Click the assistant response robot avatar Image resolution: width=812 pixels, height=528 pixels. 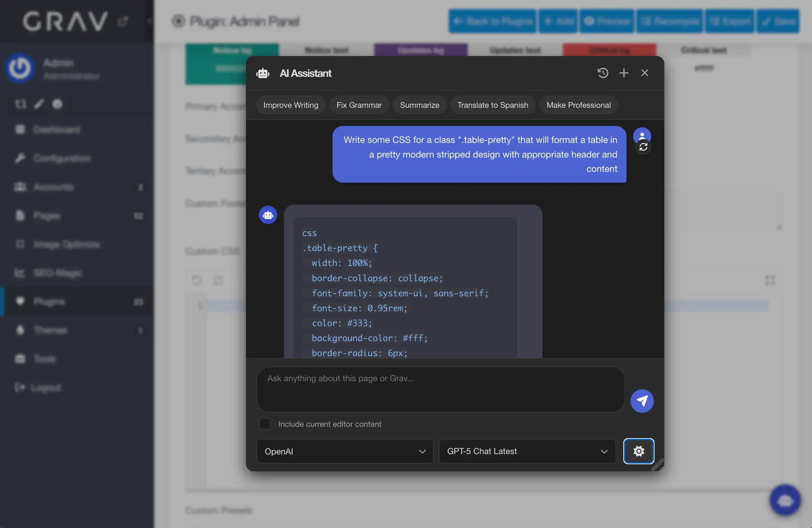(268, 215)
